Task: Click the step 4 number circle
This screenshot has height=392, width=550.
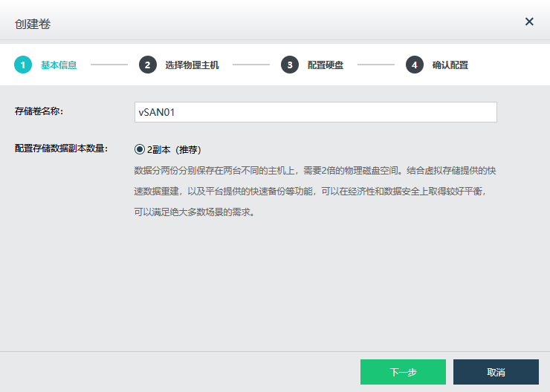Action: (415, 65)
